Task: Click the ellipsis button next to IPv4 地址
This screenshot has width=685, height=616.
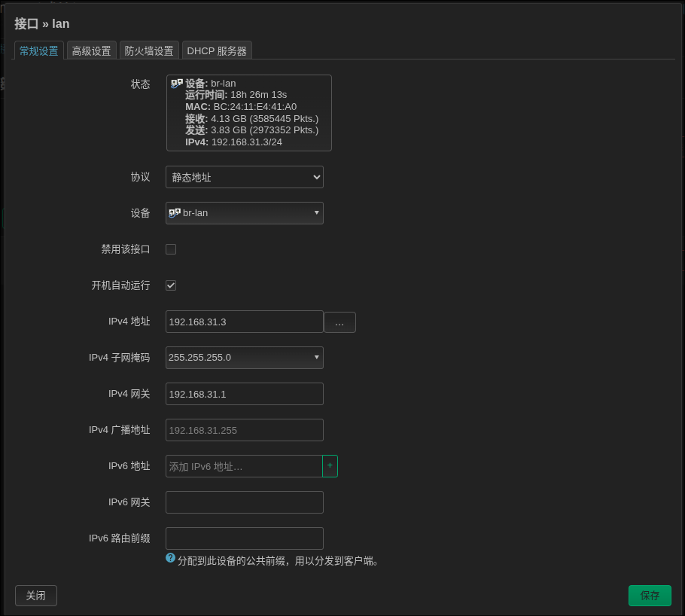Action: point(339,322)
